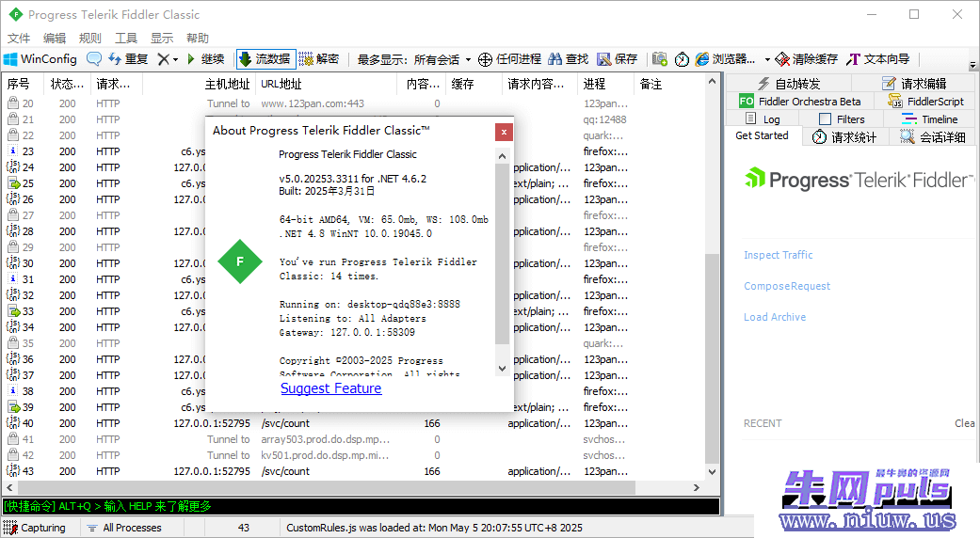Screen dimensions: 980x538
Task: Click the js icon of session 43
Action: [12, 471]
